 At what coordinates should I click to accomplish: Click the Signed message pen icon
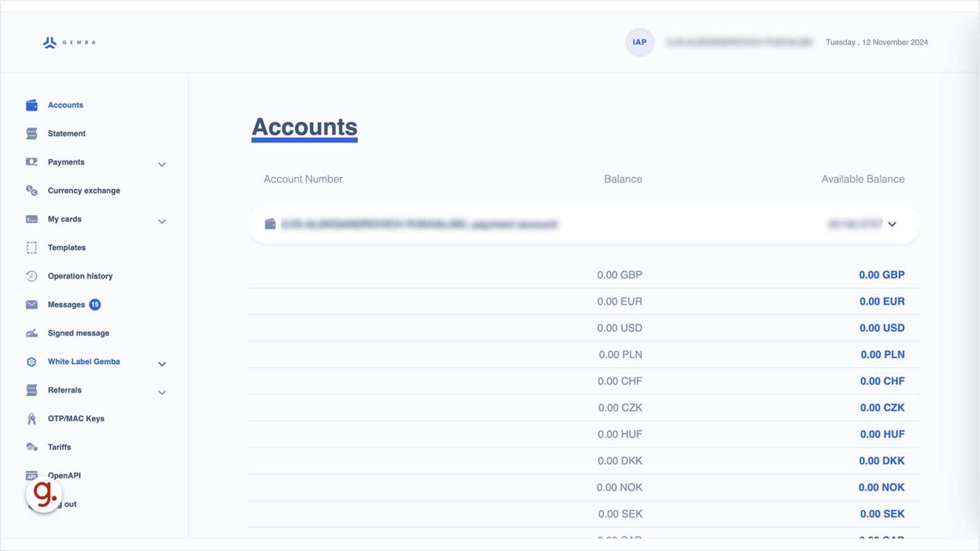point(32,333)
